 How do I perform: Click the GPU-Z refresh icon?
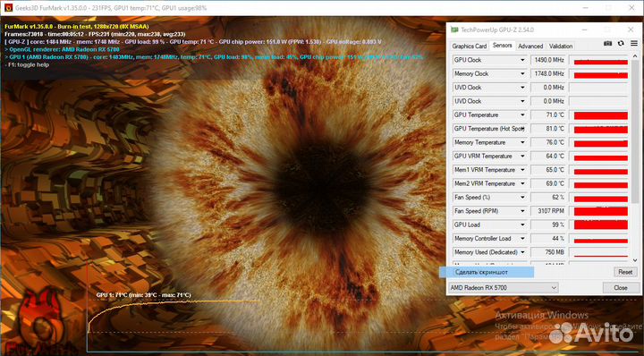(x=621, y=44)
